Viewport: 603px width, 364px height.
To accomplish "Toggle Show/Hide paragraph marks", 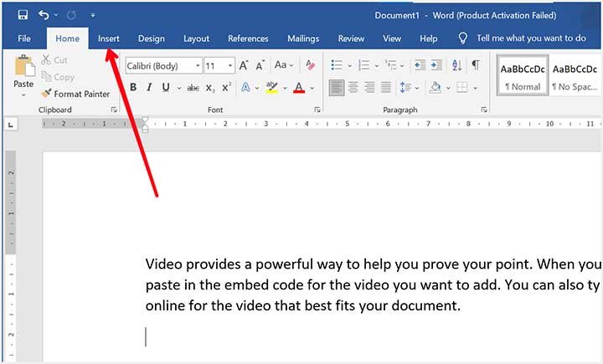I will pyautogui.click(x=476, y=65).
